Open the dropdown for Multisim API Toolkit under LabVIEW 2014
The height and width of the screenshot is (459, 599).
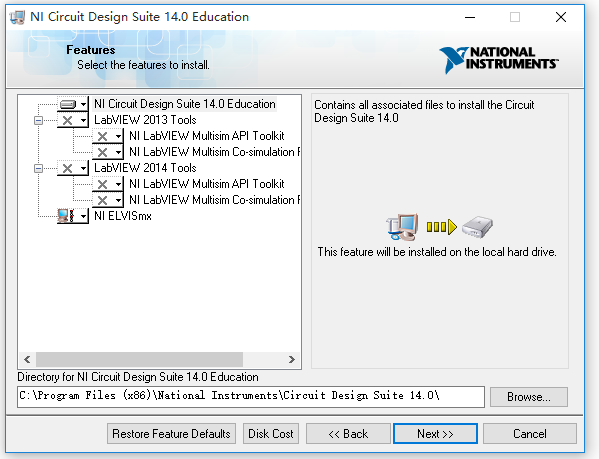[x=108, y=184]
